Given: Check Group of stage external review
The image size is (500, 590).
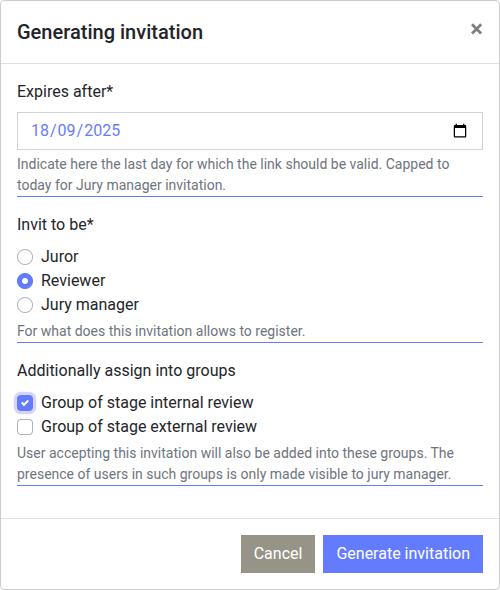Looking at the screenshot, I should point(25,427).
